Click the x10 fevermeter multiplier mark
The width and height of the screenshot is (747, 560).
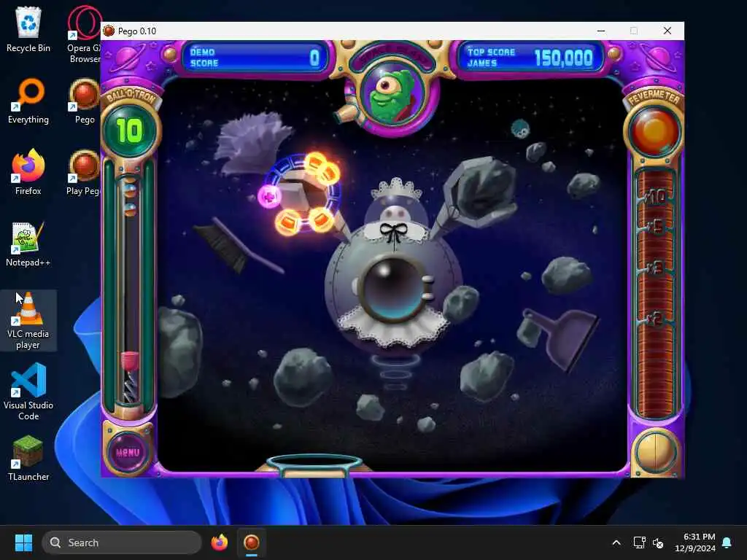pos(655,196)
